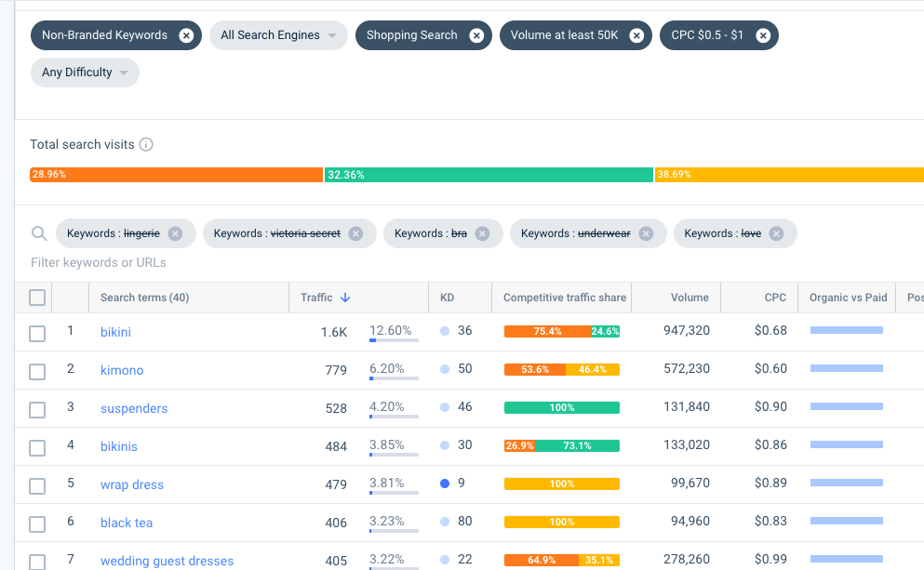The image size is (924, 570).
Task: Click the keyword filter search magnifier icon
Action: (x=39, y=233)
